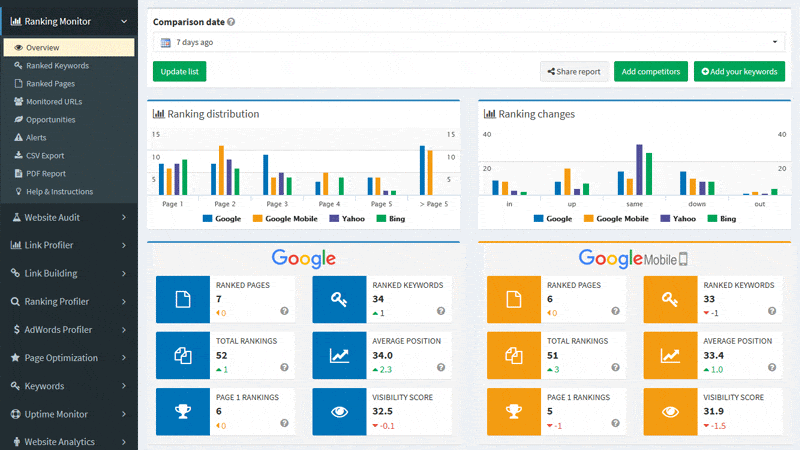This screenshot has width=800, height=450.
Task: Click the orange Google Mobile Ranked Pages icon
Action: tap(514, 299)
